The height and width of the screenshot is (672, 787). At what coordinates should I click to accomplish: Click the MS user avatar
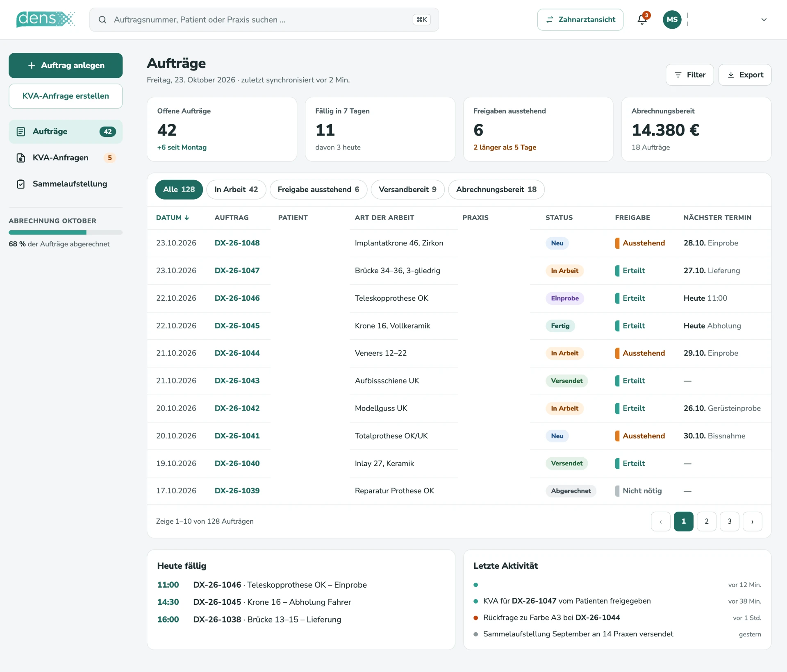point(672,20)
